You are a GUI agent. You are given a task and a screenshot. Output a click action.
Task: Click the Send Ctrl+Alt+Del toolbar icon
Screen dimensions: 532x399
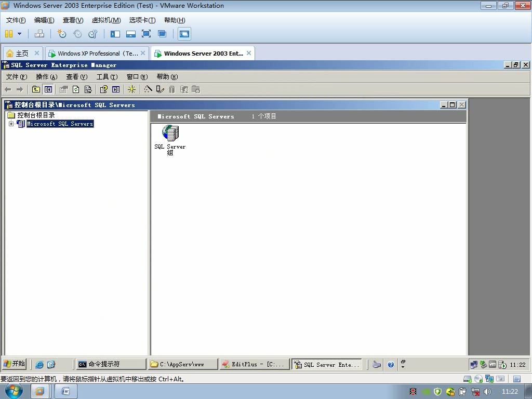point(39,34)
